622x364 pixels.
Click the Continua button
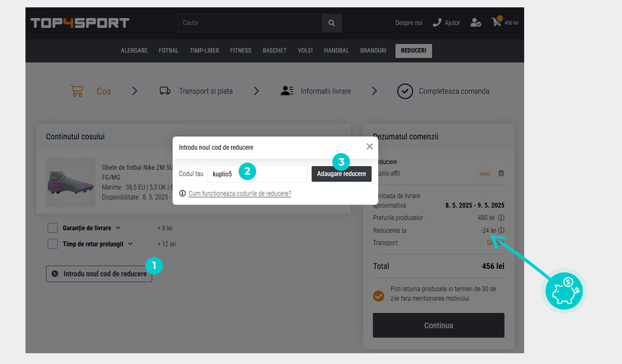(x=438, y=325)
